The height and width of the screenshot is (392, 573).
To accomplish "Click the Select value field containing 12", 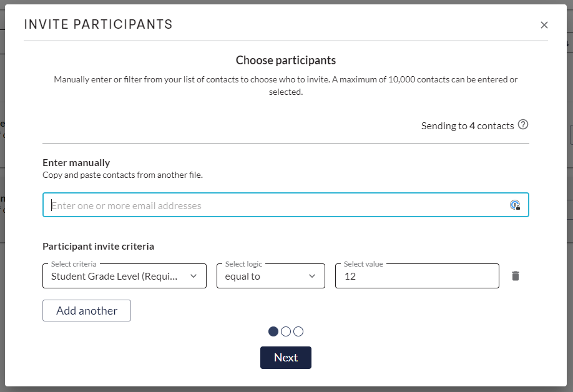I will 417,276.
